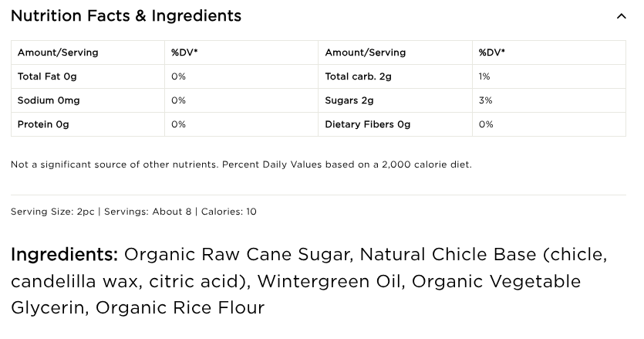Click the 1% value for Total carb.

point(484,76)
